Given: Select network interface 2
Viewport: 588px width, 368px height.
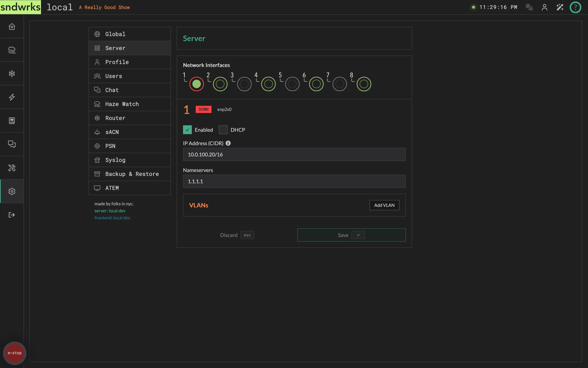Looking at the screenshot, I should point(220,84).
